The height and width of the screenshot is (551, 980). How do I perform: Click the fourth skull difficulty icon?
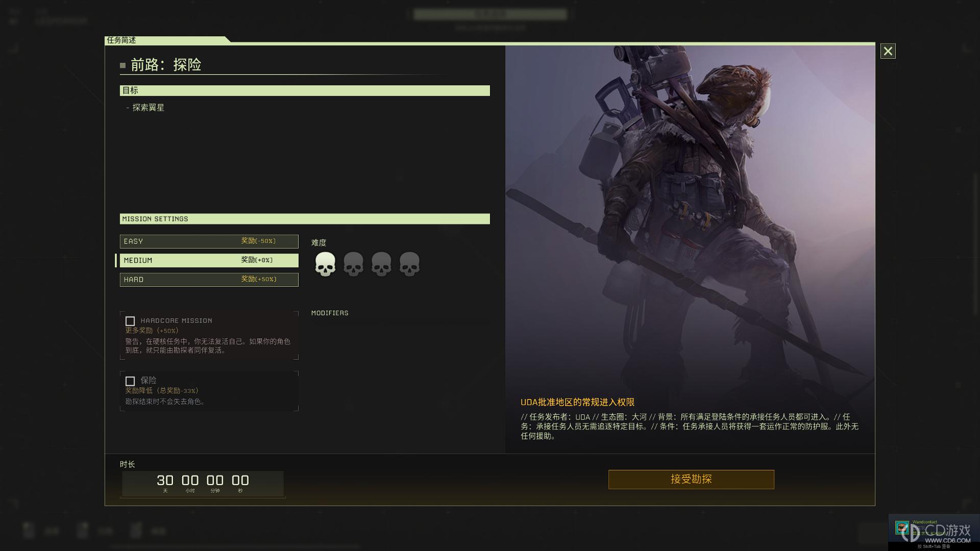[409, 264]
